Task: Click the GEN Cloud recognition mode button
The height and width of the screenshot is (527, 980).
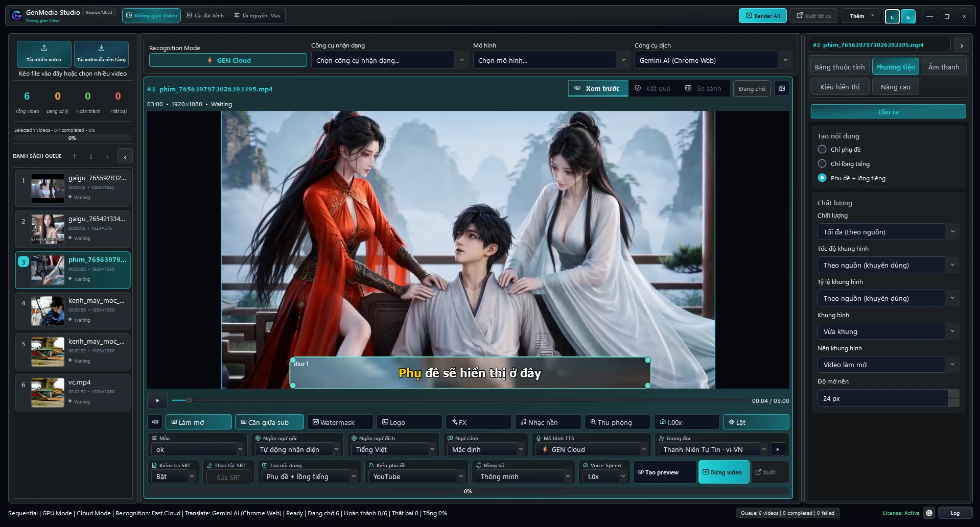Action: coord(228,60)
